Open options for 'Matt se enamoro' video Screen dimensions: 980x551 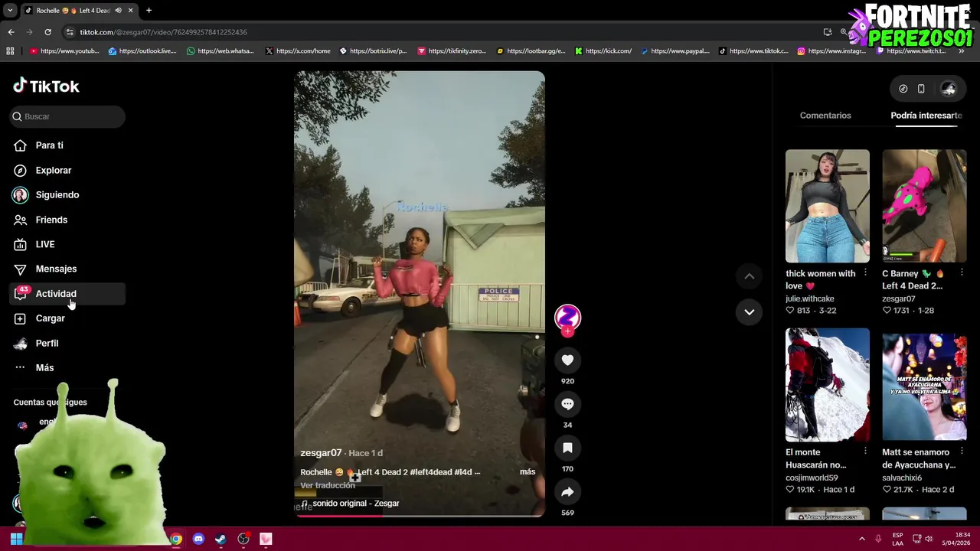pos(962,452)
